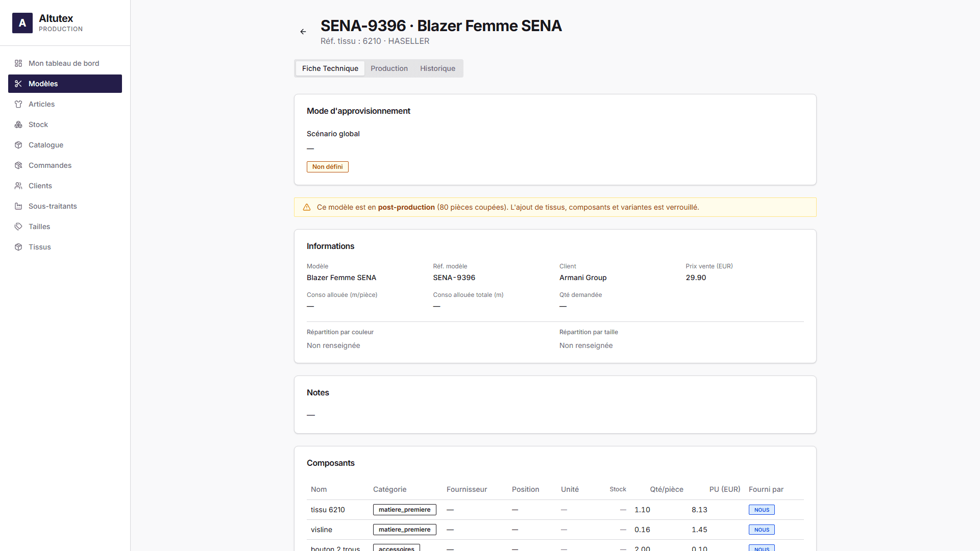980x551 pixels.
Task: Click the Altutex logo badge
Action: [22, 23]
